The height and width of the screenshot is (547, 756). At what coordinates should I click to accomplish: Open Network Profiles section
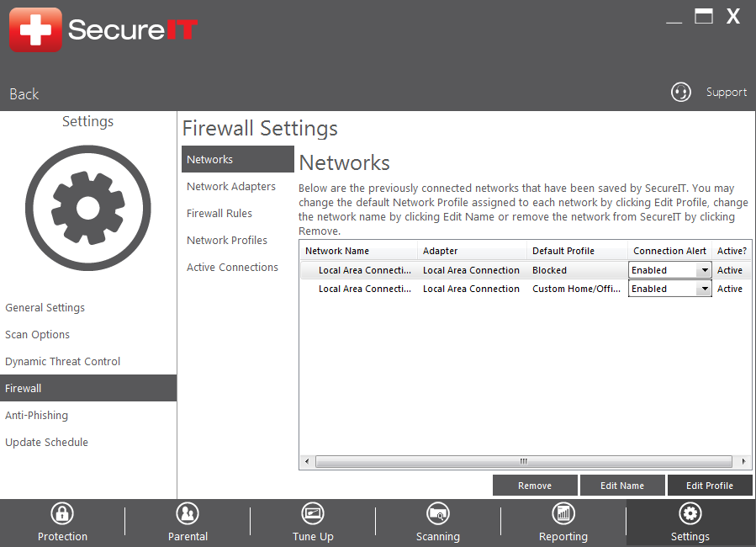226,240
